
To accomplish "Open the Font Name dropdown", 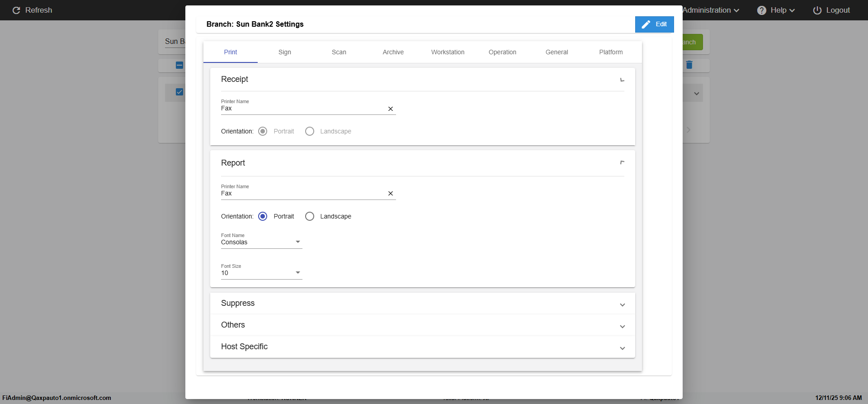I will point(261,242).
